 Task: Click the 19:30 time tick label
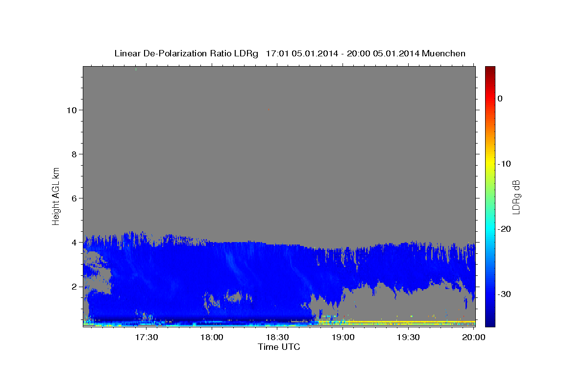[x=408, y=337]
